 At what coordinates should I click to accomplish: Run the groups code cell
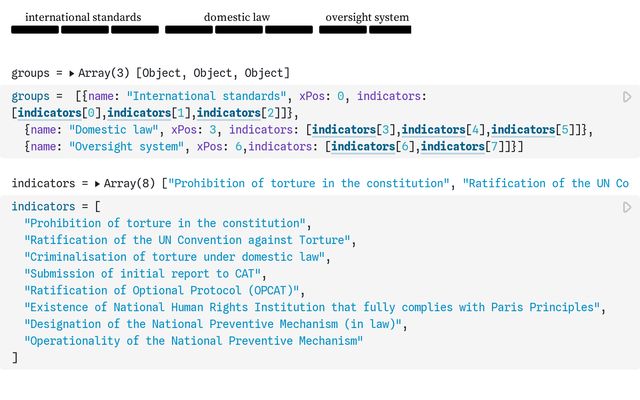[627, 97]
